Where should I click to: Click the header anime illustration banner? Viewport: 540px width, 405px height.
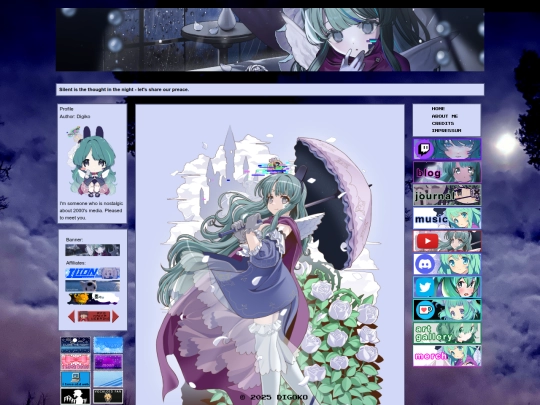(270, 40)
